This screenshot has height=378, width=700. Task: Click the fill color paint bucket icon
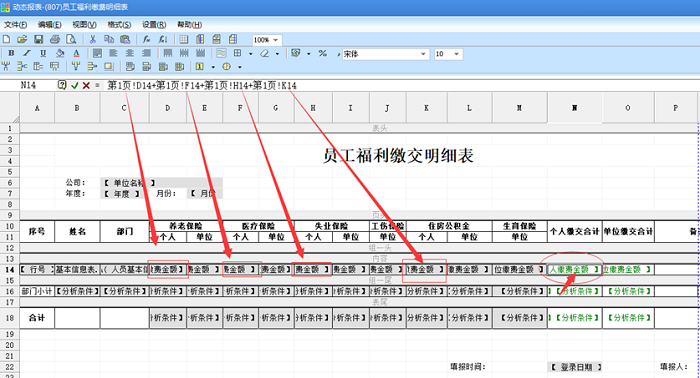pyautogui.click(x=60, y=54)
